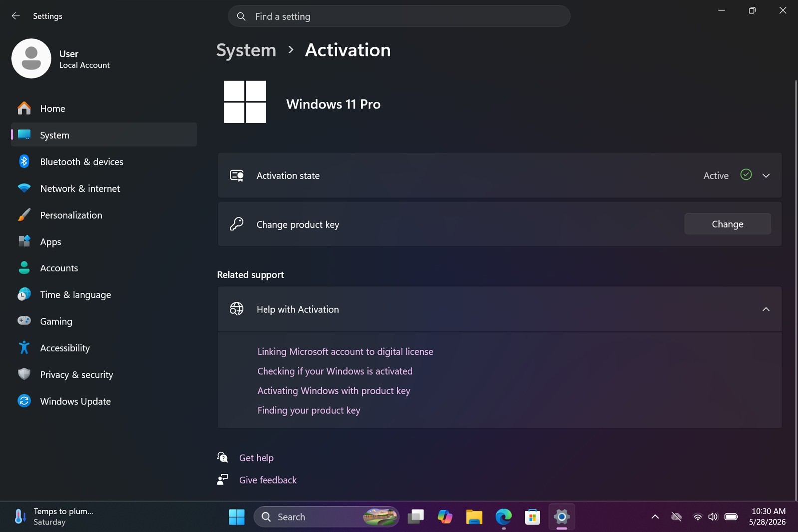Select System in the sidebar
Image resolution: width=798 pixels, height=532 pixels.
pyautogui.click(x=104, y=135)
